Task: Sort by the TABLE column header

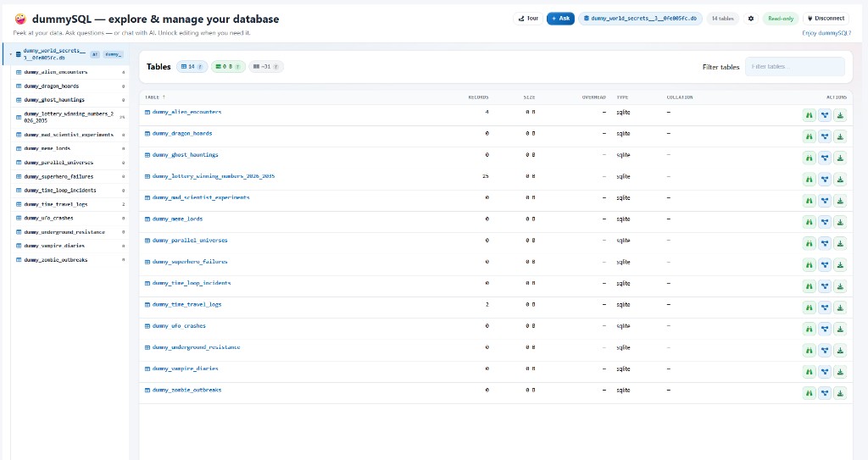Action: click(155, 97)
